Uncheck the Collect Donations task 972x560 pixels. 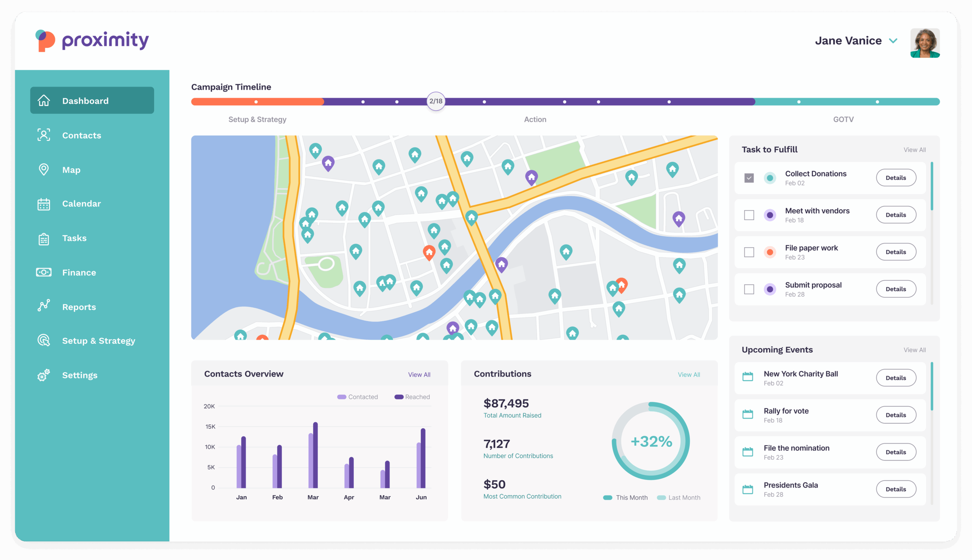pyautogui.click(x=749, y=178)
